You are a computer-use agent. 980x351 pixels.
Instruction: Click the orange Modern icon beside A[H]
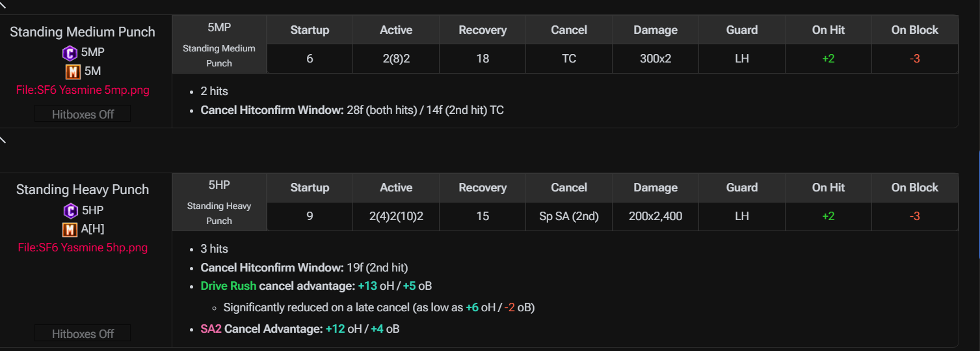click(x=70, y=229)
